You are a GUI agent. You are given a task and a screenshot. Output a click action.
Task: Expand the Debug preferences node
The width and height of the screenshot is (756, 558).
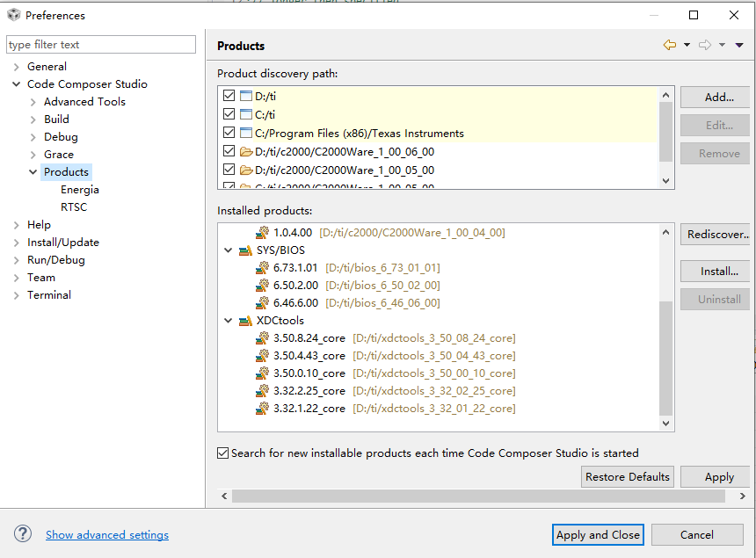[33, 137]
